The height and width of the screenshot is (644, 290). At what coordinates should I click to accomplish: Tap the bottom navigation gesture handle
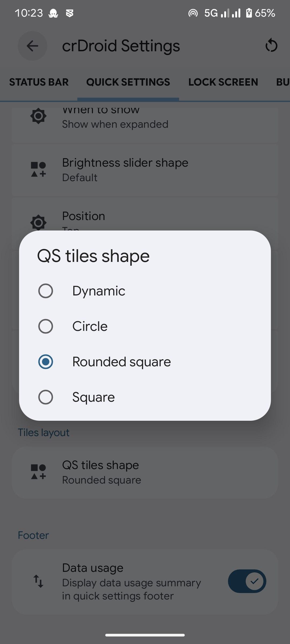(x=145, y=635)
